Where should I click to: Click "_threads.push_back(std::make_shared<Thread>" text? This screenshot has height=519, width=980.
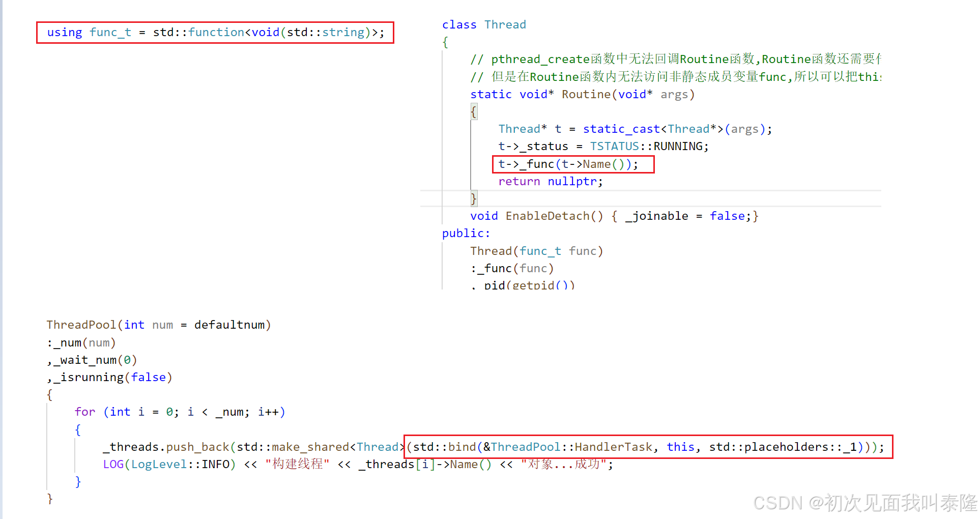(x=254, y=447)
